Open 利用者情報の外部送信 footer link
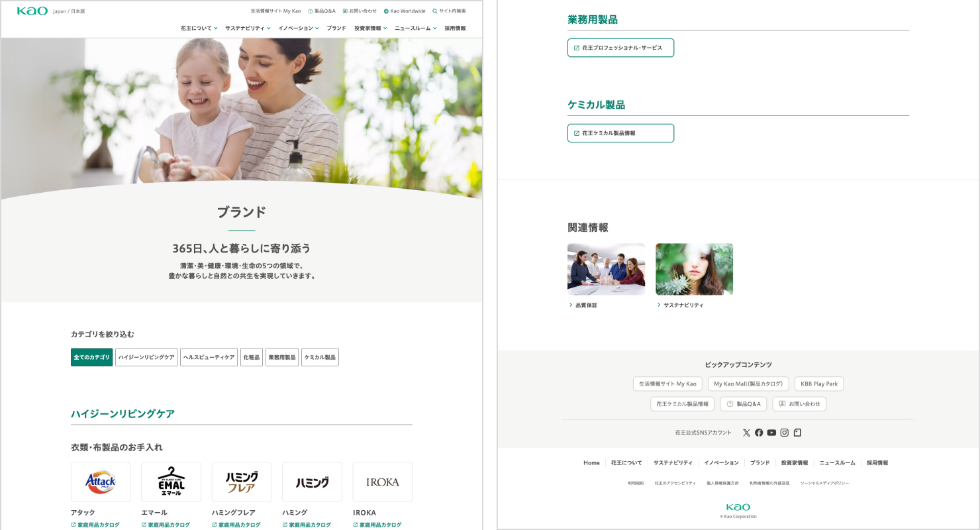980x530 pixels. tap(769, 484)
